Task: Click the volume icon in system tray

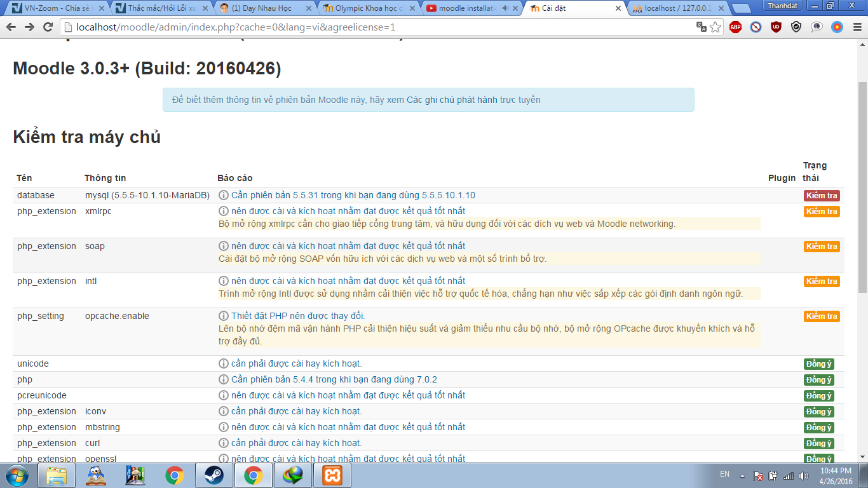Action: coord(804,475)
